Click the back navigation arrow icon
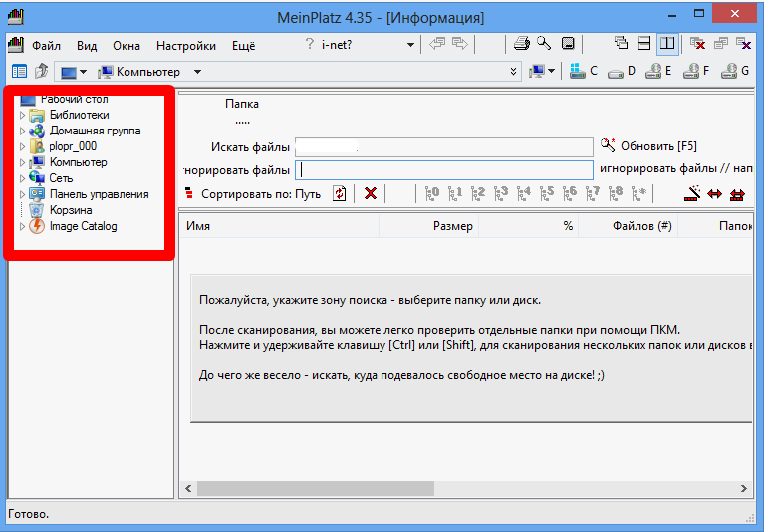The height and width of the screenshot is (532, 764). point(437,44)
